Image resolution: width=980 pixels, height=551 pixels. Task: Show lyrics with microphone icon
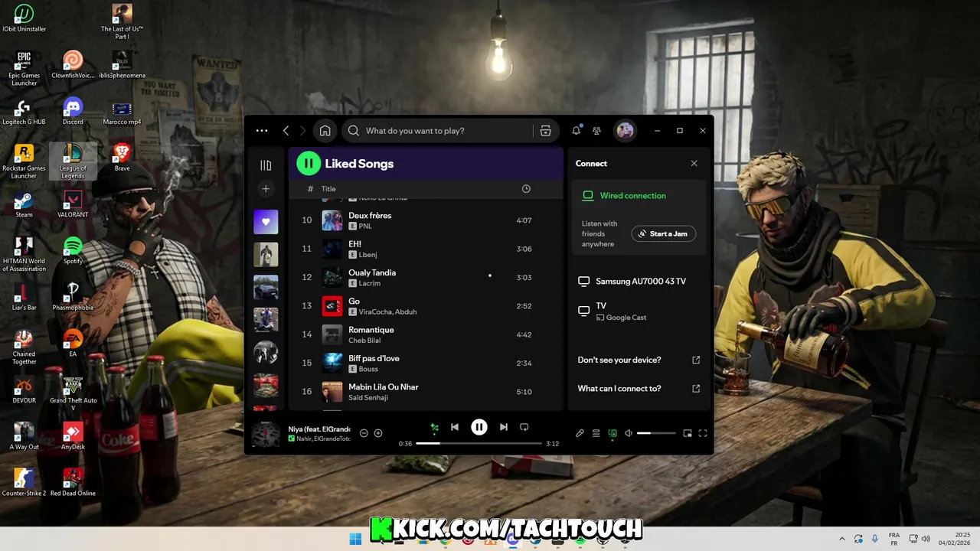click(580, 433)
